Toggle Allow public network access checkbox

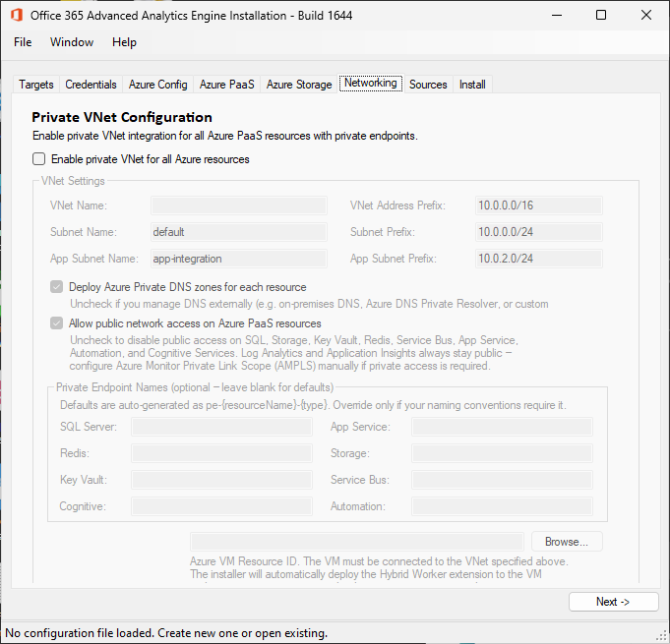click(x=56, y=322)
